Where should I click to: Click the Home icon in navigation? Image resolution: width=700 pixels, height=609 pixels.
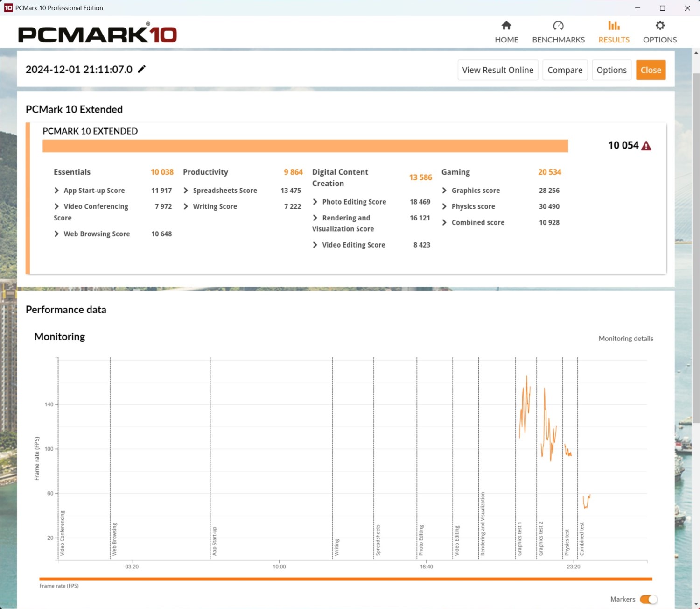point(506,25)
